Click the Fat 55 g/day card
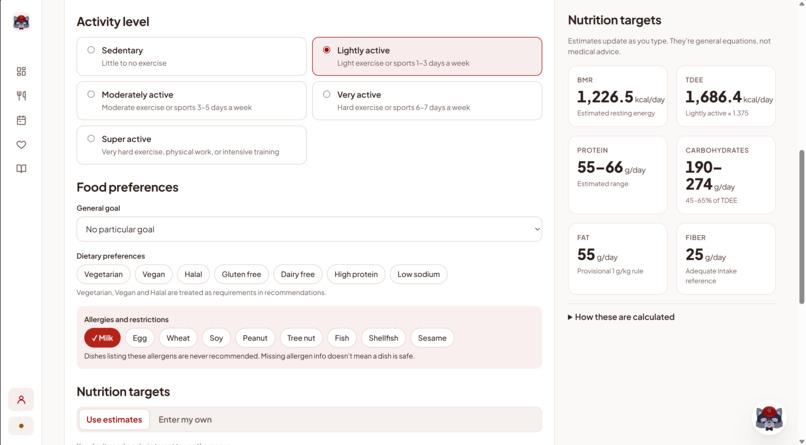Image resolution: width=806 pixels, height=445 pixels. tap(617, 259)
